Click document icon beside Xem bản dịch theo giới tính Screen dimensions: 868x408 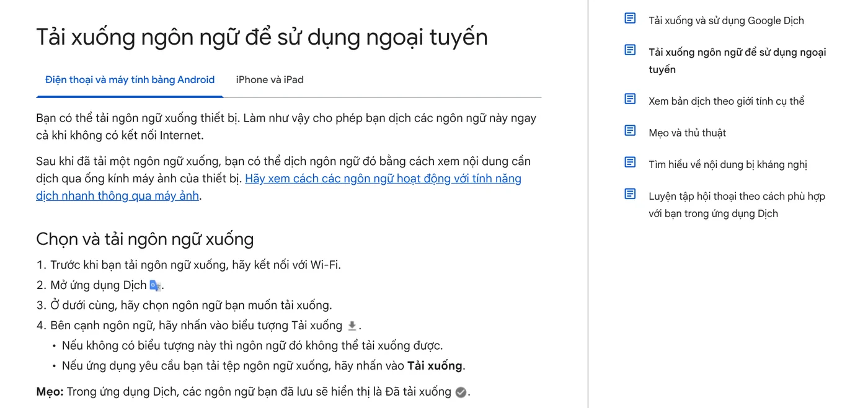(630, 99)
